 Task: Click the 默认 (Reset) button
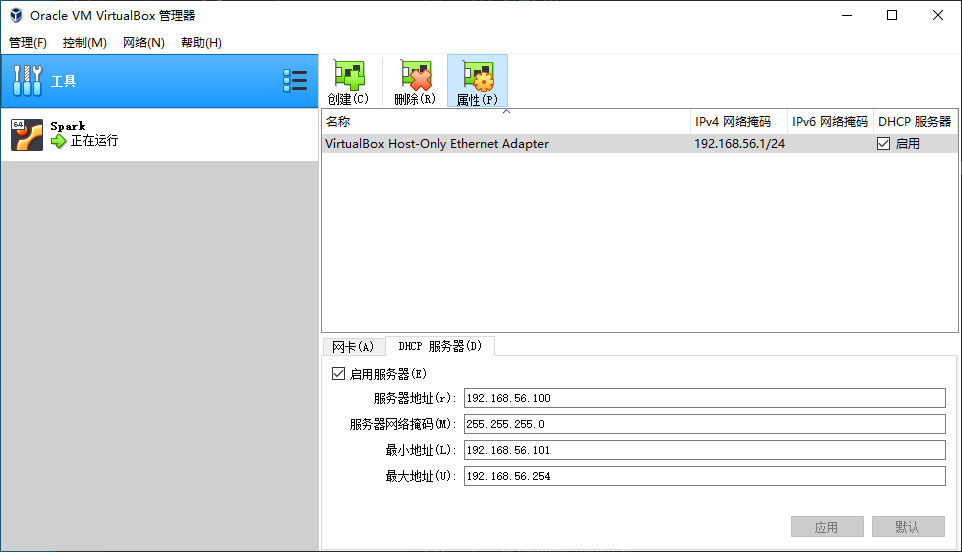click(908, 527)
